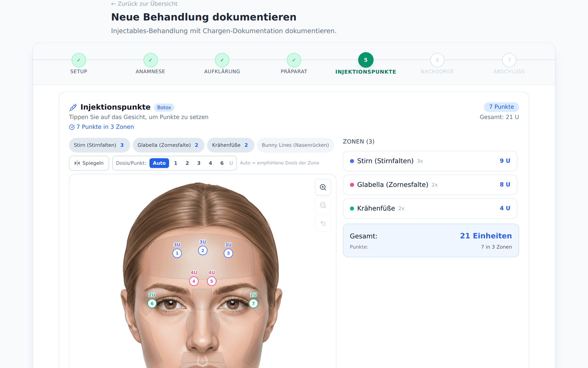Select injection point 3 on forehead
The width and height of the screenshot is (588, 368).
click(x=228, y=253)
